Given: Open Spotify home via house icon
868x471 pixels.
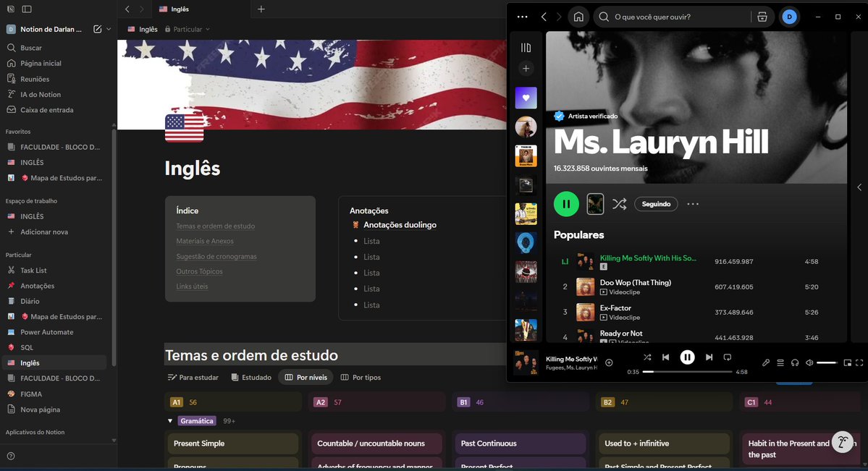Looking at the screenshot, I should [x=578, y=17].
